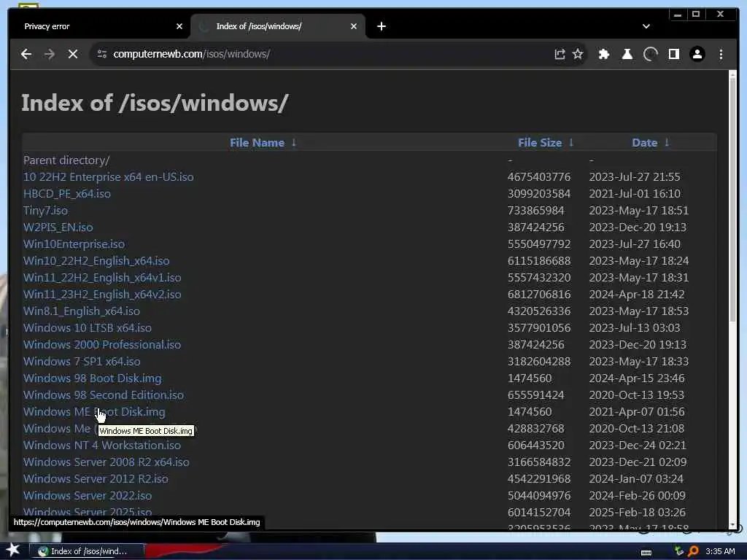Viewport: 747px width, 560px height.
Task: Download Windows 7 SP1 x64.iso
Action: (82, 362)
